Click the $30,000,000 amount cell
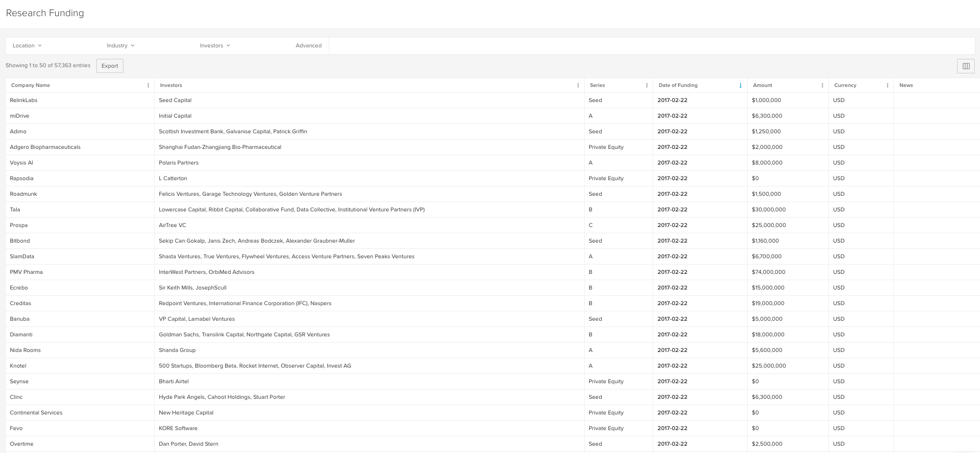980x453 pixels. [x=788, y=209]
